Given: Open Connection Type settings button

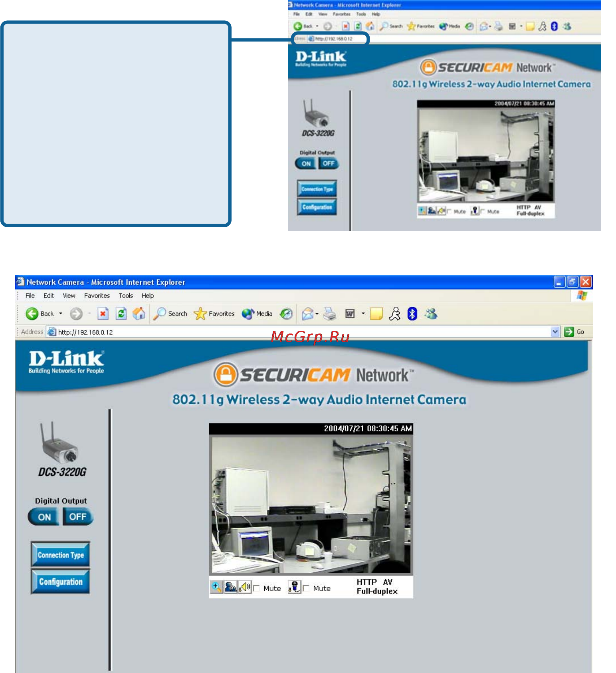Looking at the screenshot, I should [x=61, y=555].
